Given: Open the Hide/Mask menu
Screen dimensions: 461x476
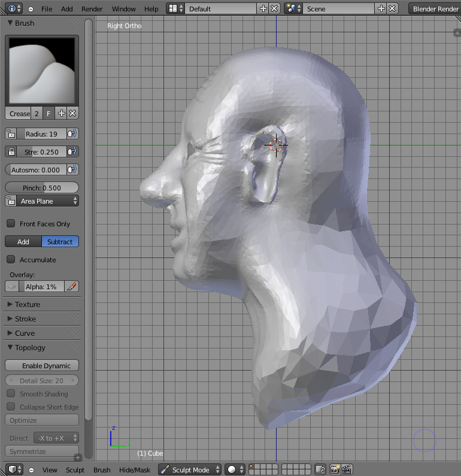Looking at the screenshot, I should click(x=135, y=470).
